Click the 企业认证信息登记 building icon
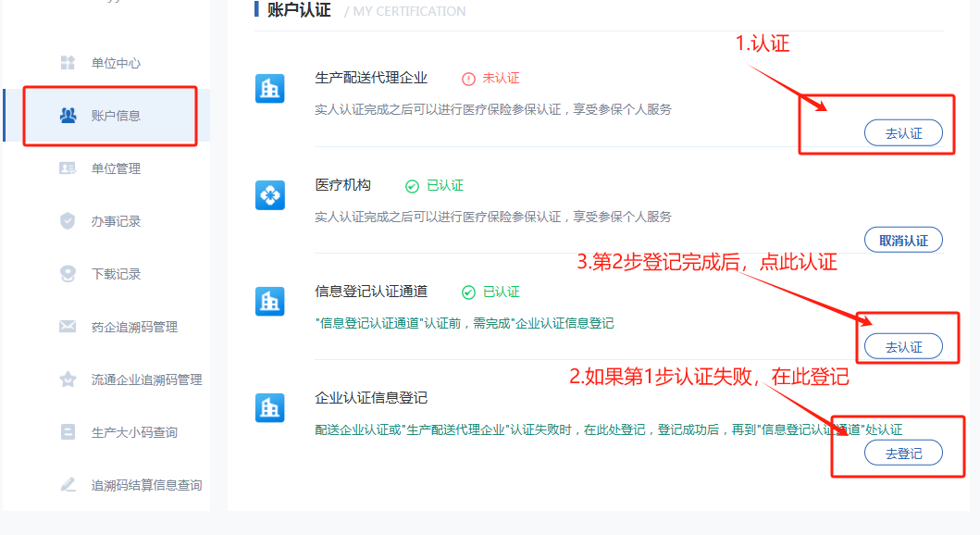This screenshot has height=535, width=980. pos(270,408)
